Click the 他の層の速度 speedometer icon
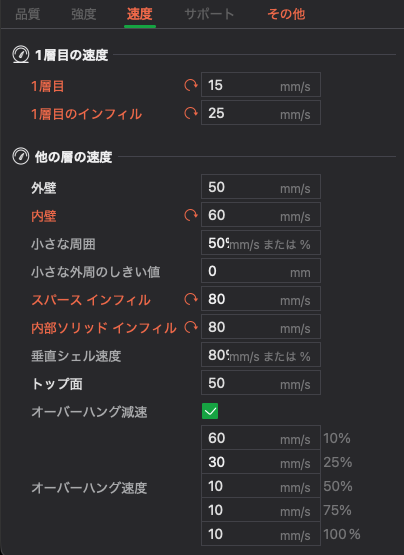This screenshot has width=404, height=555. click(21, 156)
